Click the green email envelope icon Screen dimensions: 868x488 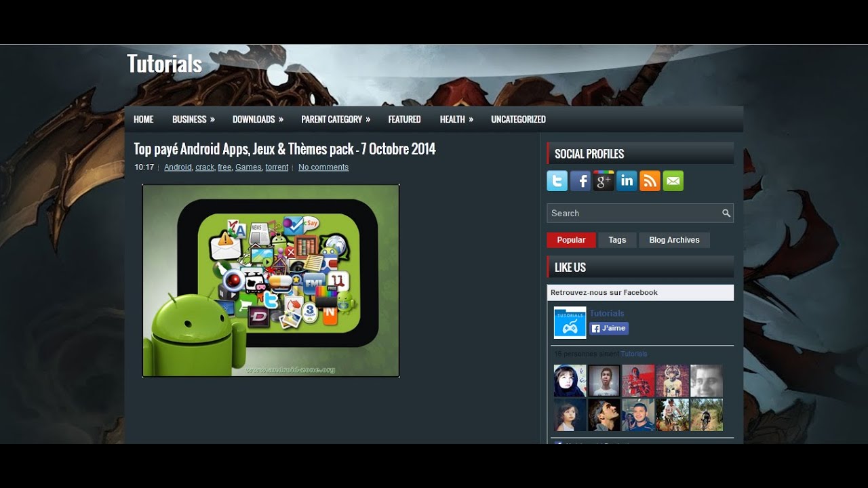coord(673,181)
